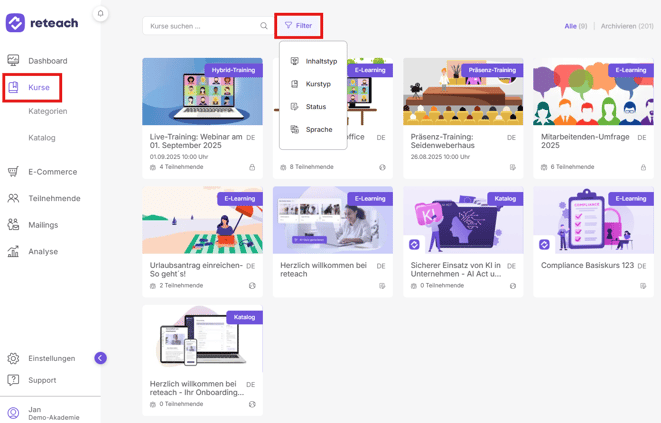Open Kategorien under Kurse
The height and width of the screenshot is (423, 661).
coord(48,111)
